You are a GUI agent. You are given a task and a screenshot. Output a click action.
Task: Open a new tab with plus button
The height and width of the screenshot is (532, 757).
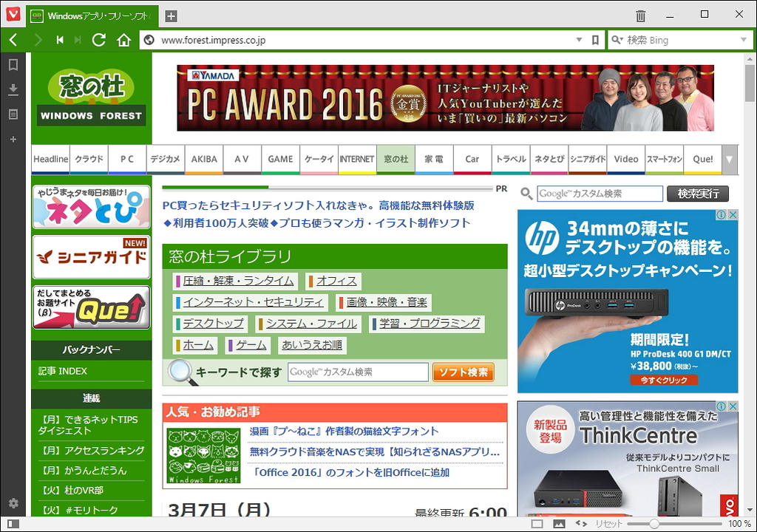[x=171, y=16]
